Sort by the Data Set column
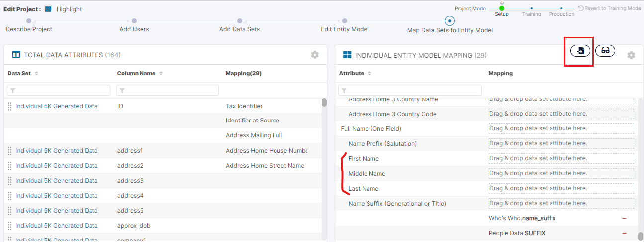Screen dimensions: 644x242 coord(36,73)
